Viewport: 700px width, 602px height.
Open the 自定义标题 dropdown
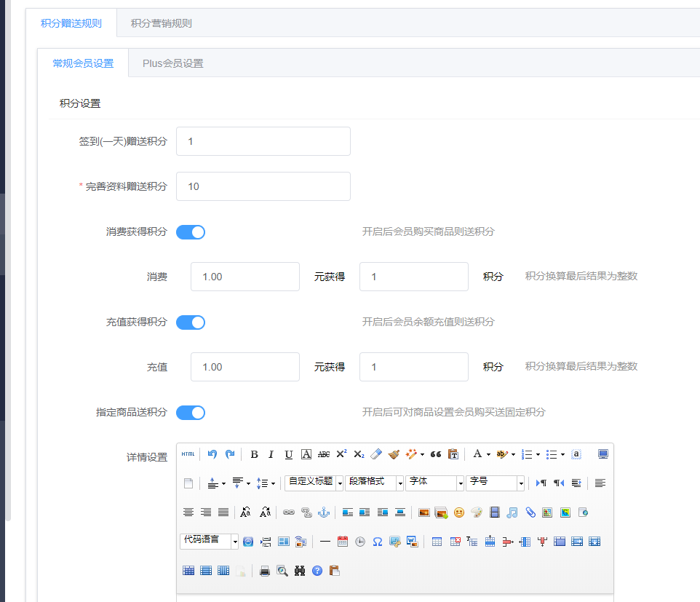[x=314, y=483]
